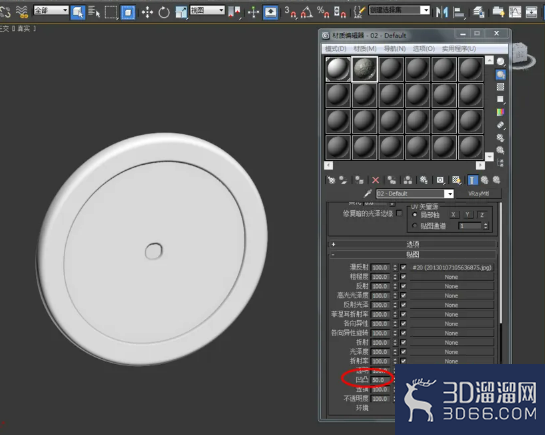This screenshot has height=435, width=545.
Task: Click the Video Color Check icon
Action: click(501, 112)
